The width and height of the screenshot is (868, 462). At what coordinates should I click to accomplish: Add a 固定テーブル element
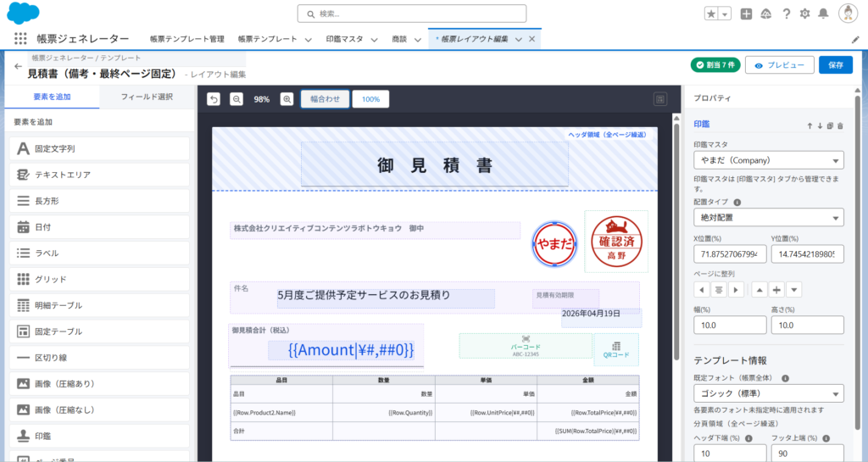99,331
